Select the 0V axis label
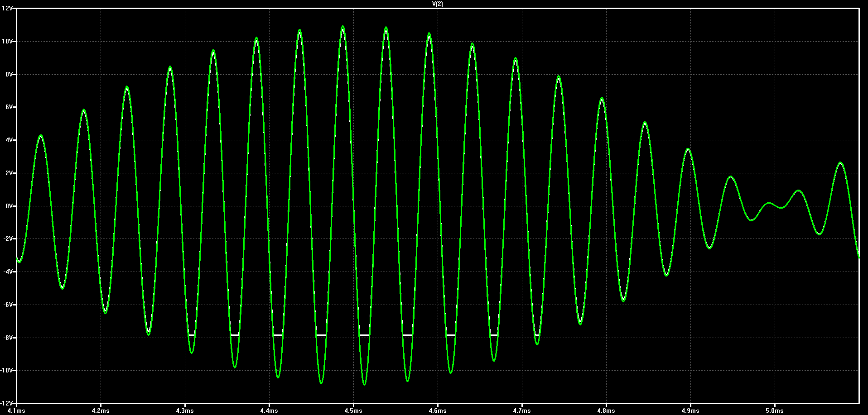 [x=9, y=206]
